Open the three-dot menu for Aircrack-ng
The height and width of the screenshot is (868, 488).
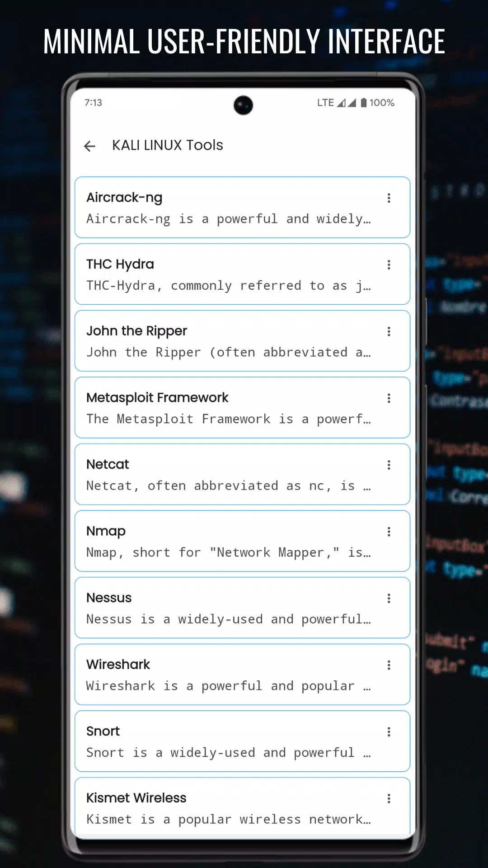(389, 198)
